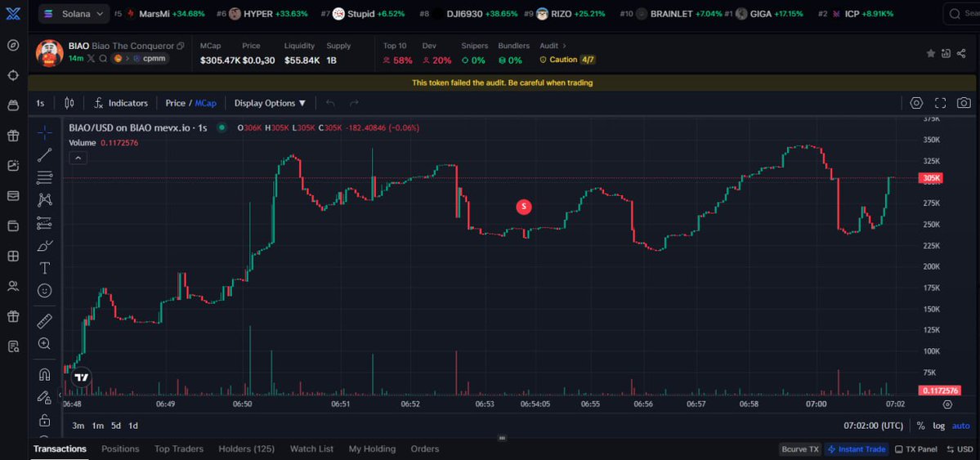980x460 pixels.
Task: Open the Watch List tab
Action: tap(311, 449)
